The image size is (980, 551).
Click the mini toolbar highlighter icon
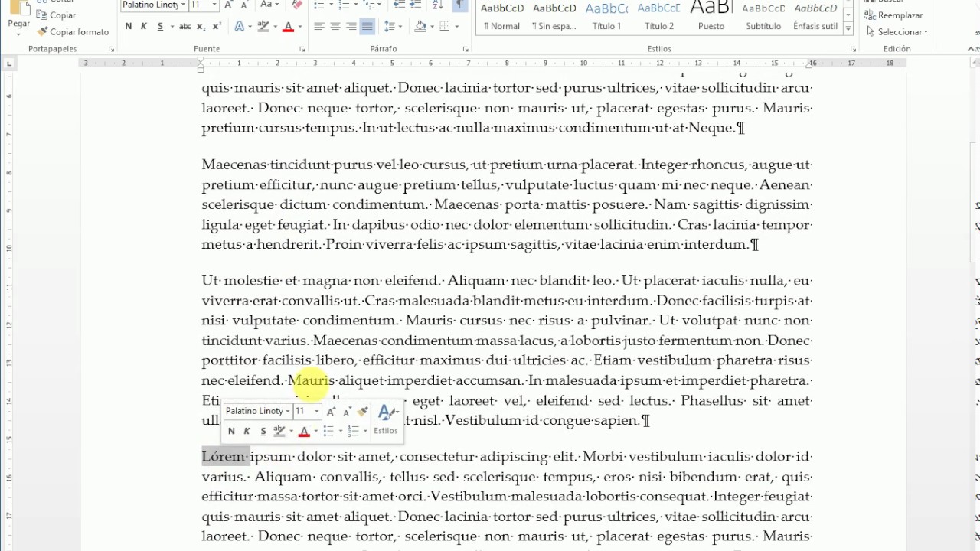pos(279,432)
